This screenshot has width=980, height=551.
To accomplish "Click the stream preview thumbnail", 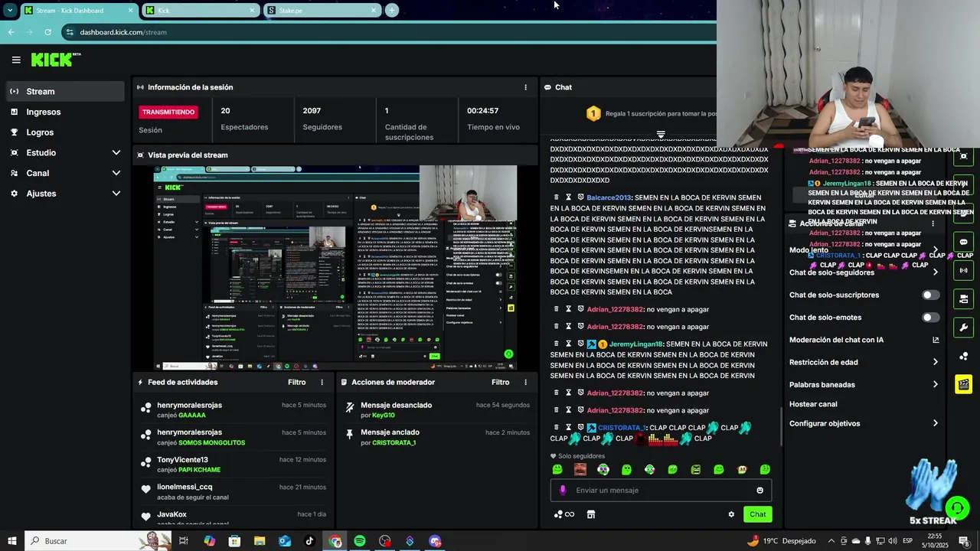I will point(335,268).
